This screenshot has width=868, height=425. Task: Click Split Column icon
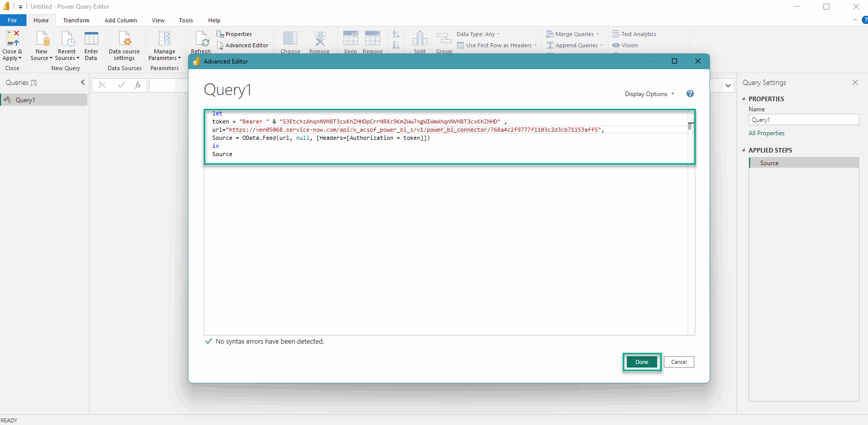pos(420,39)
